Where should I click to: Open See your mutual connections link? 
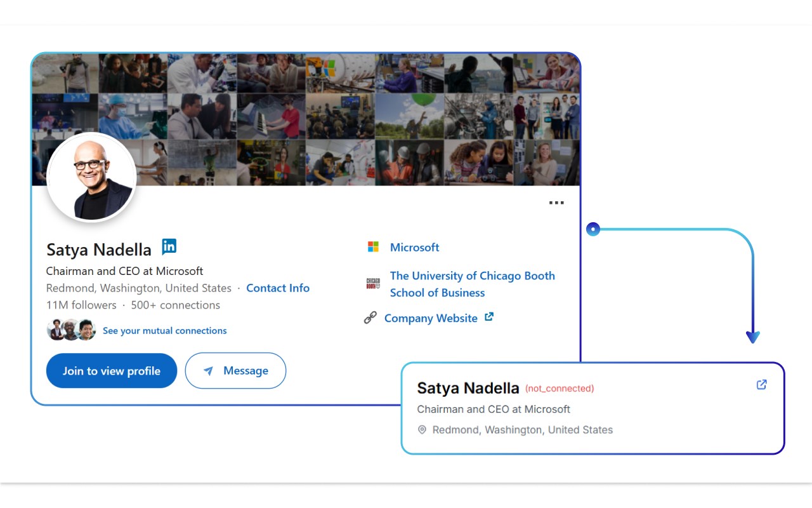click(164, 331)
